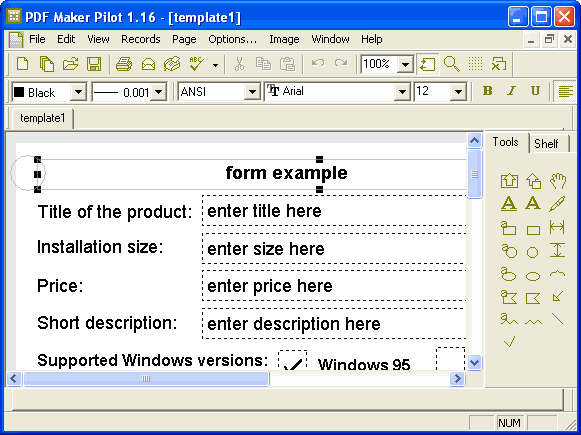Open the Arial font dropdown
This screenshot has width=581, height=435.
pyautogui.click(x=402, y=92)
